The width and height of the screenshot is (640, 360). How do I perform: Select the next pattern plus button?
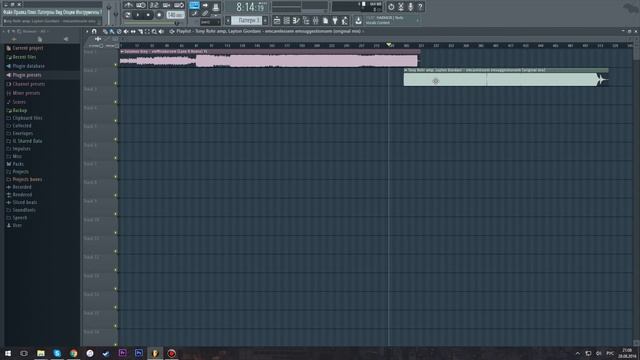(265, 20)
